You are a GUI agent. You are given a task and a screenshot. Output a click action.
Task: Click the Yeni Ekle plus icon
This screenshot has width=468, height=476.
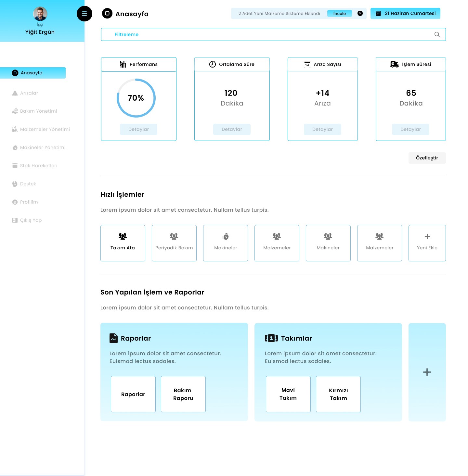pyautogui.click(x=427, y=236)
